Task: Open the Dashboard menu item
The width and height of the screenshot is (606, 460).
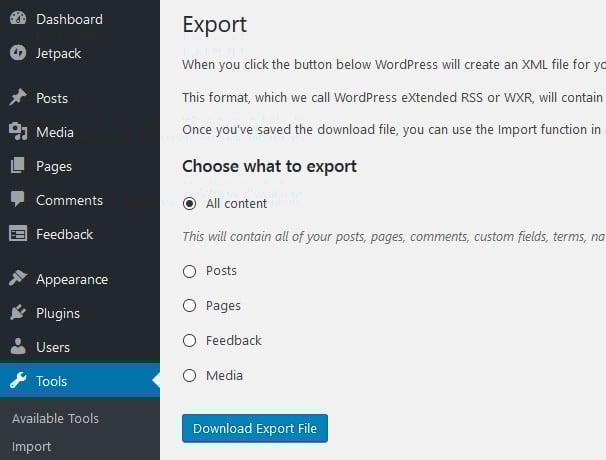Action: pyautogui.click(x=80, y=19)
